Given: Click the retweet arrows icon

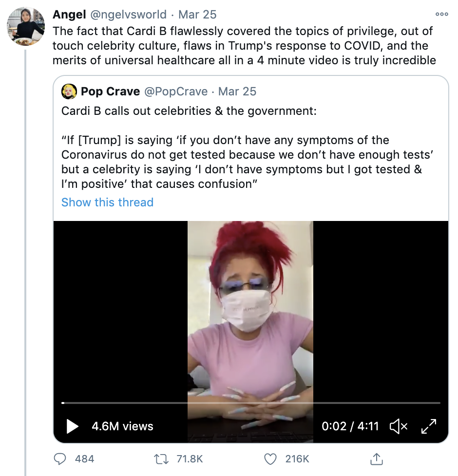Looking at the screenshot, I should [160, 459].
